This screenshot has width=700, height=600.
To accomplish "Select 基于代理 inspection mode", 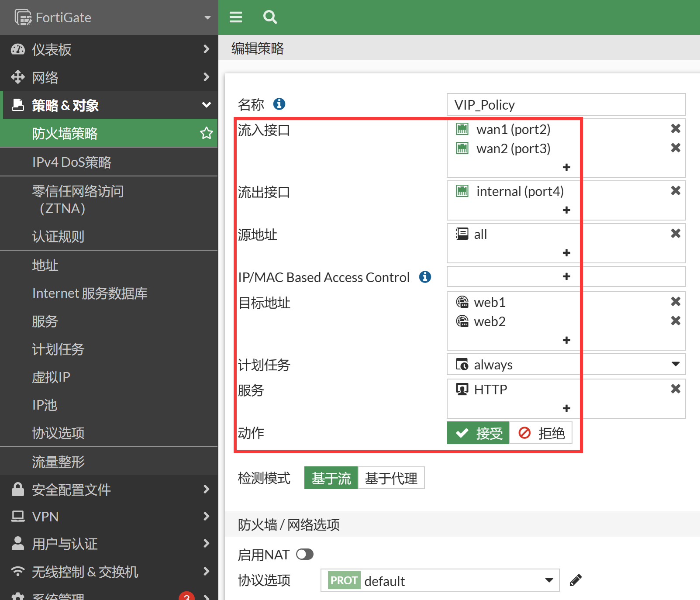I will (391, 478).
